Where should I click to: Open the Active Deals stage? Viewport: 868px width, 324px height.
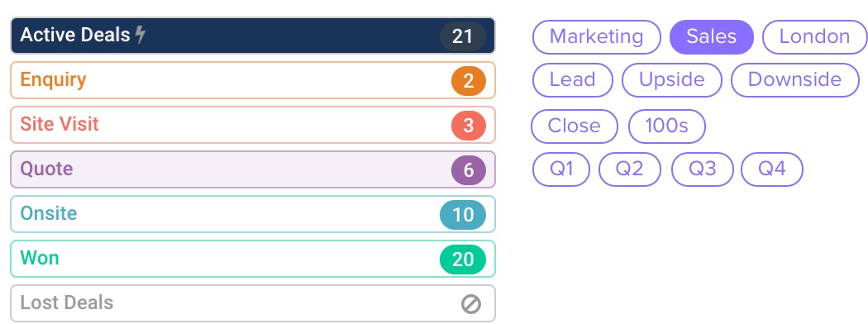coord(253,36)
